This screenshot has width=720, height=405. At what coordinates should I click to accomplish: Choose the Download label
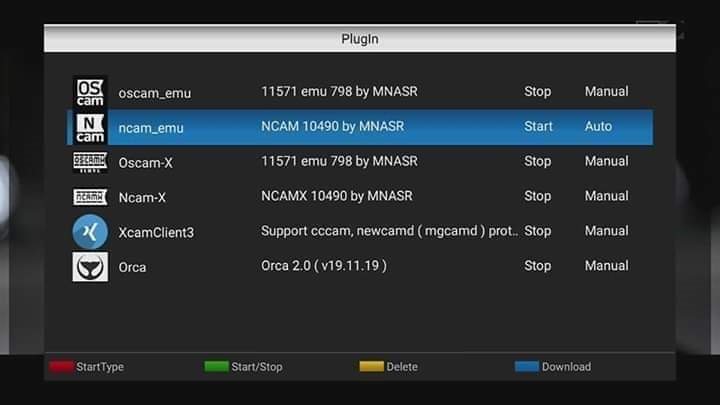(566, 367)
